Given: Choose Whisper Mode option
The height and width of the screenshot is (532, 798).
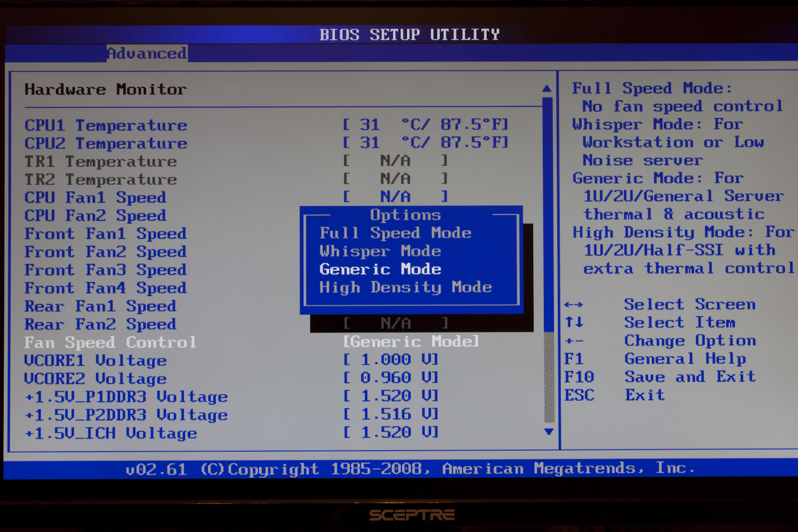Looking at the screenshot, I should (380, 251).
